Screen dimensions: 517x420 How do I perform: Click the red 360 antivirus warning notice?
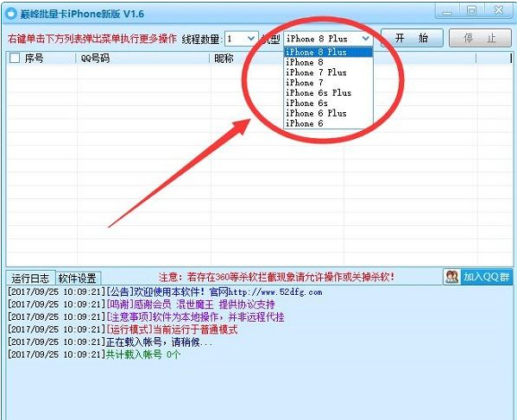(276, 277)
